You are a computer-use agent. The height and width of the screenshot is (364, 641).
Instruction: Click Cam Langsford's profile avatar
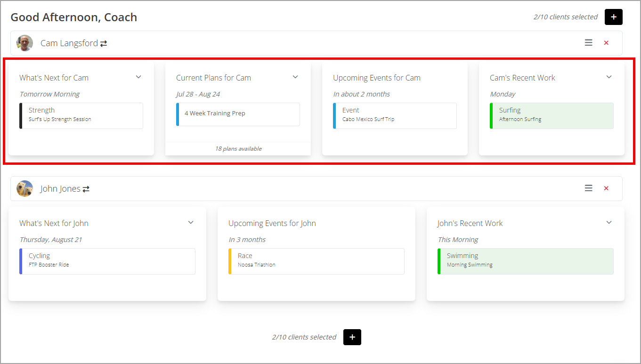click(24, 43)
